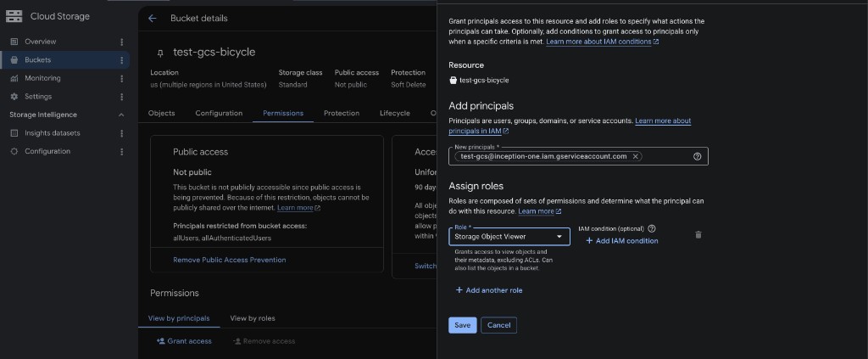Open the more options dots beside Insights datasets
Screen dimensions: 868x359
tap(122, 133)
